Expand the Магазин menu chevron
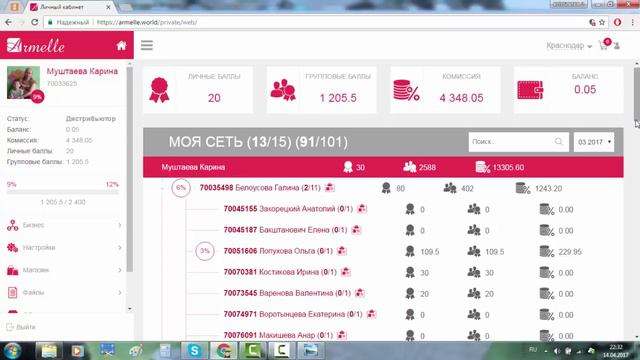 tap(120, 270)
